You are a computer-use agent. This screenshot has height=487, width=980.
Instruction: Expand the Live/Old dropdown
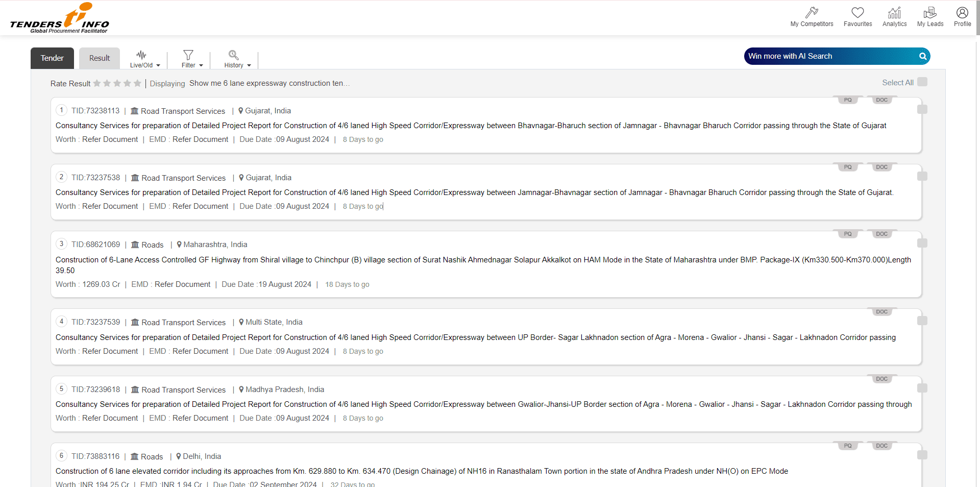coord(145,59)
